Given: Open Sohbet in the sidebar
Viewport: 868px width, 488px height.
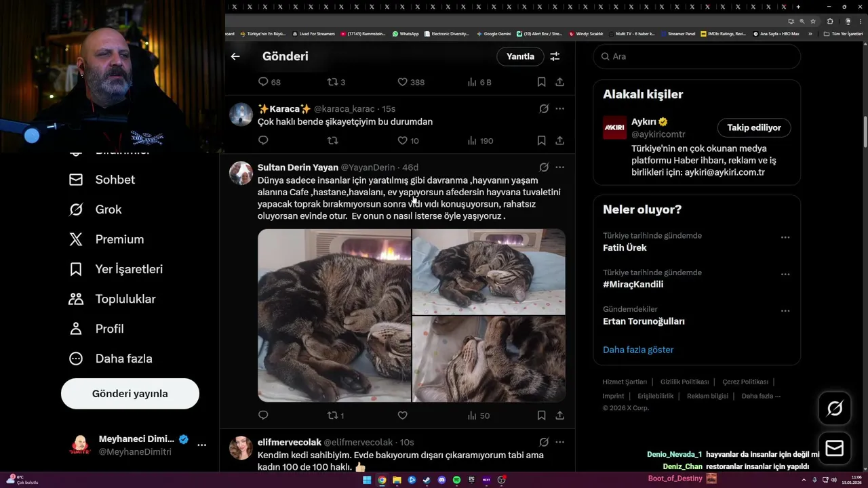Looking at the screenshot, I should click(x=102, y=180).
